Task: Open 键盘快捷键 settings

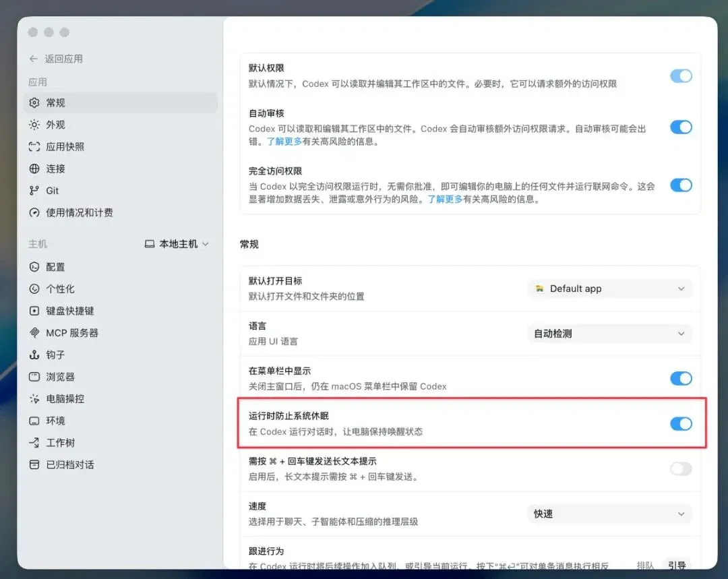Action: 120,311
